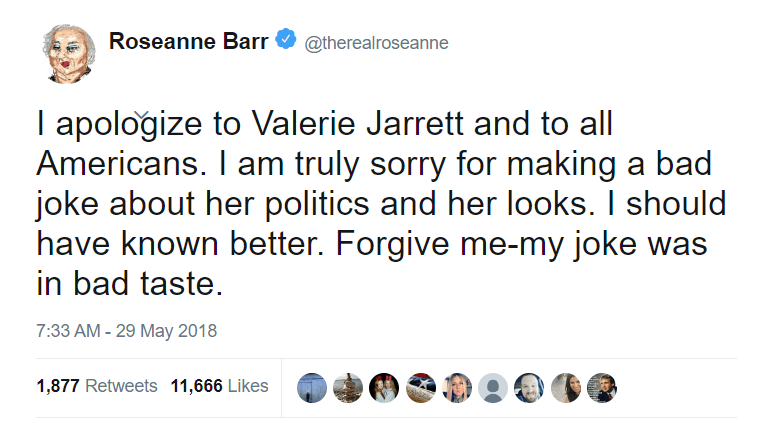Click the blonde woman liker avatar

click(x=456, y=387)
